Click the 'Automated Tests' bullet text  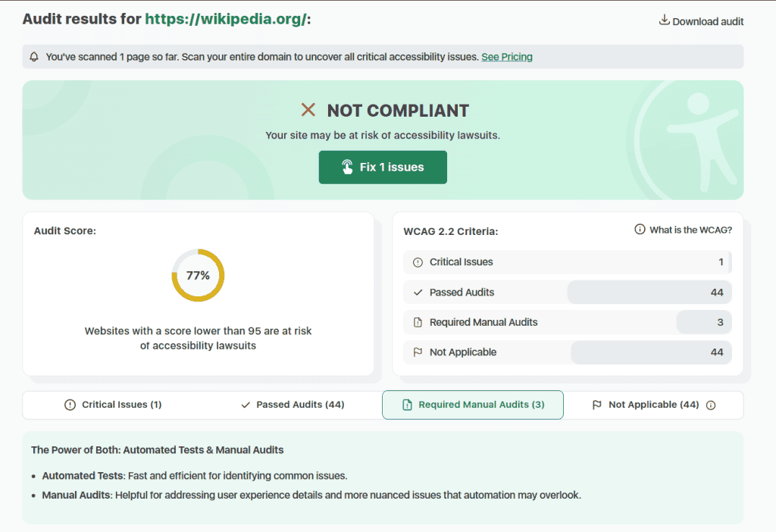tap(195, 476)
